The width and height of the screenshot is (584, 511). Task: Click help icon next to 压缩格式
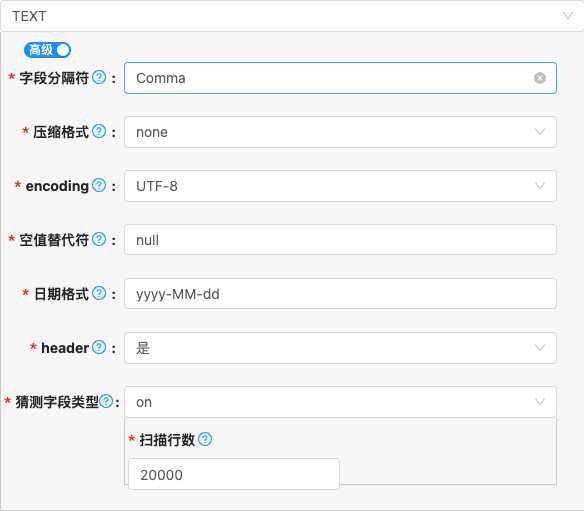tap(99, 131)
